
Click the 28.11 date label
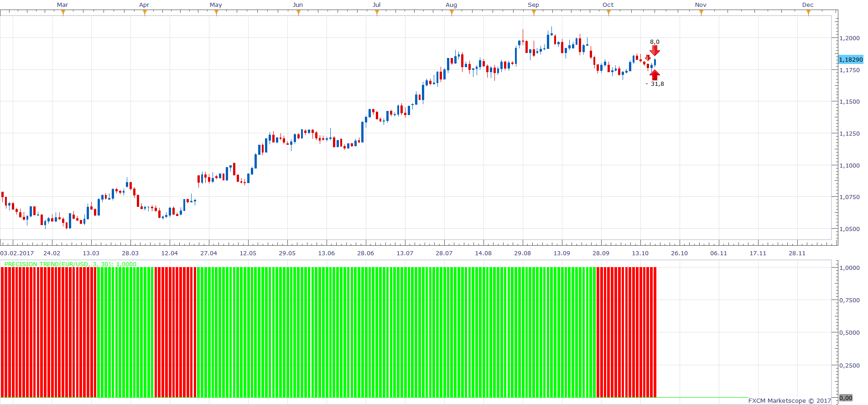click(797, 253)
